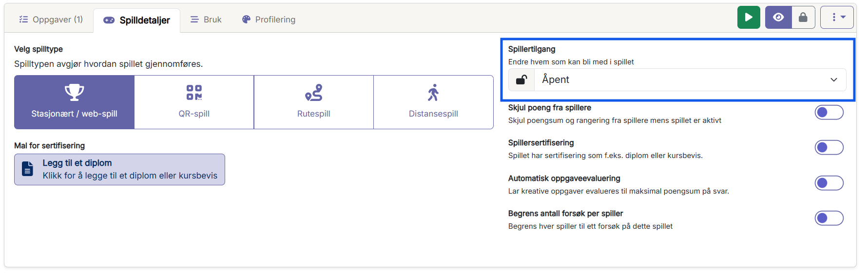The width and height of the screenshot is (868, 278).
Task: Select the Stasjonært / web-spill game type
Action: (x=74, y=102)
